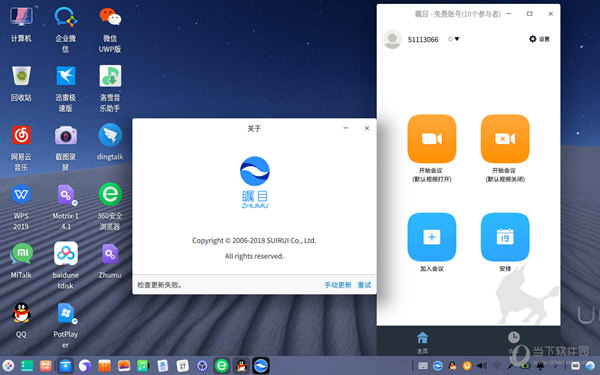Click the QQ penguin system tray icon

[452, 366]
